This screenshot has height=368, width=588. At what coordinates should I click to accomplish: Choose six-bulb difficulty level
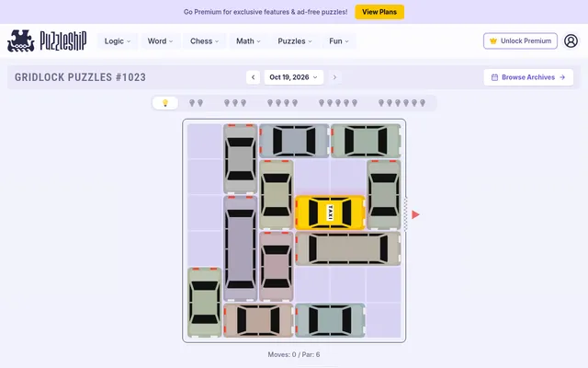(401, 103)
